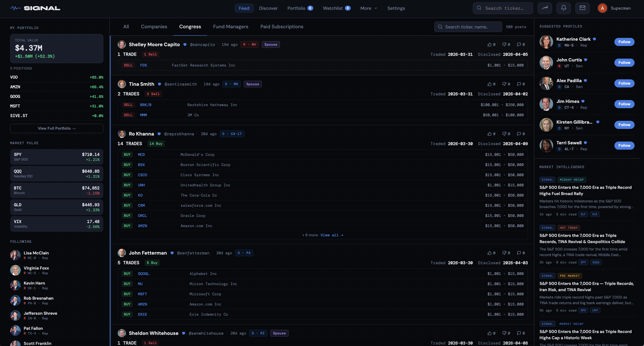644x346 pixels.
Task: Open the notifications bell icon
Action: [x=563, y=8]
